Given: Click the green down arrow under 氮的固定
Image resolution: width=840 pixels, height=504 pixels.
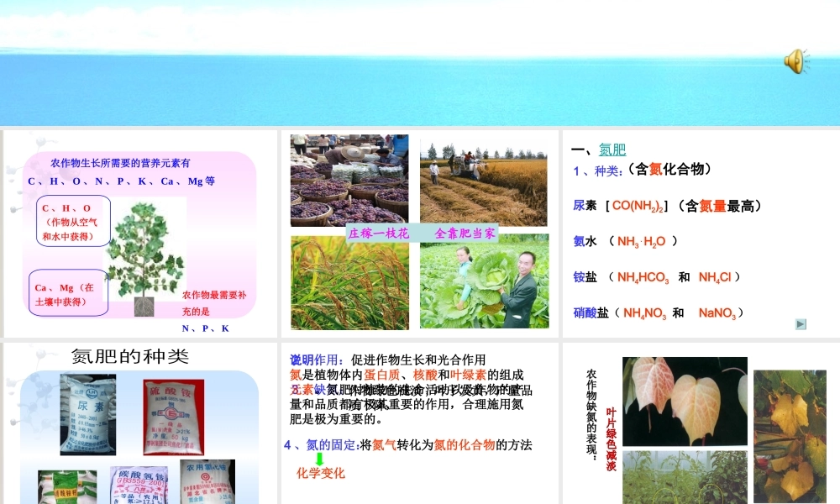Looking at the screenshot, I should tap(320, 459).
